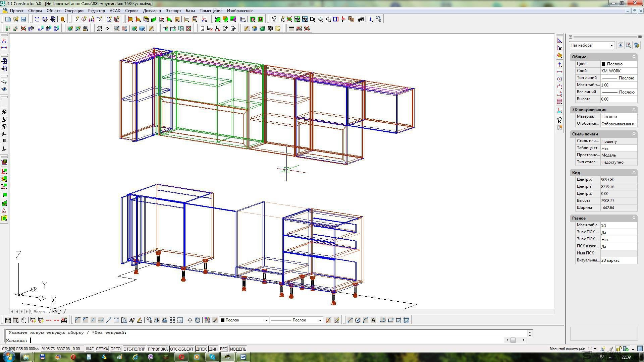Screen dimensions: 644x362
Task: Click the quick select icon in properties panel
Action: pyautogui.click(x=636, y=45)
